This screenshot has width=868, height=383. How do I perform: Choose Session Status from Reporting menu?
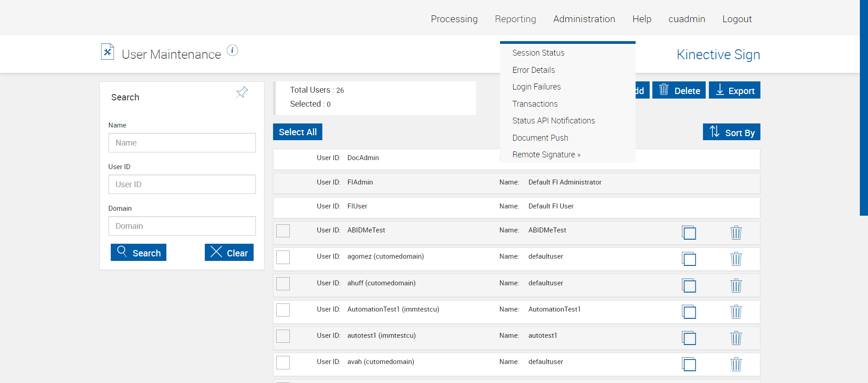click(x=538, y=53)
